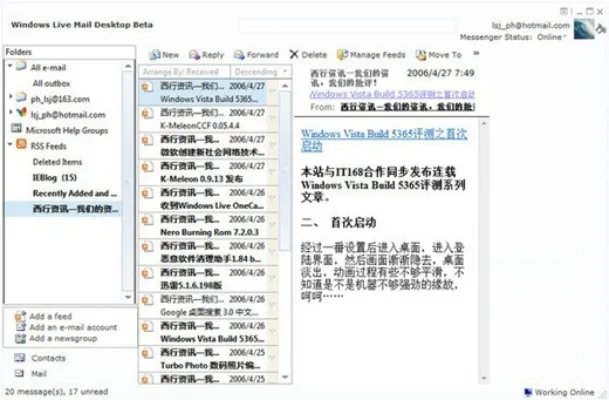Click the Move To icon
609x400 pixels.
click(421, 55)
